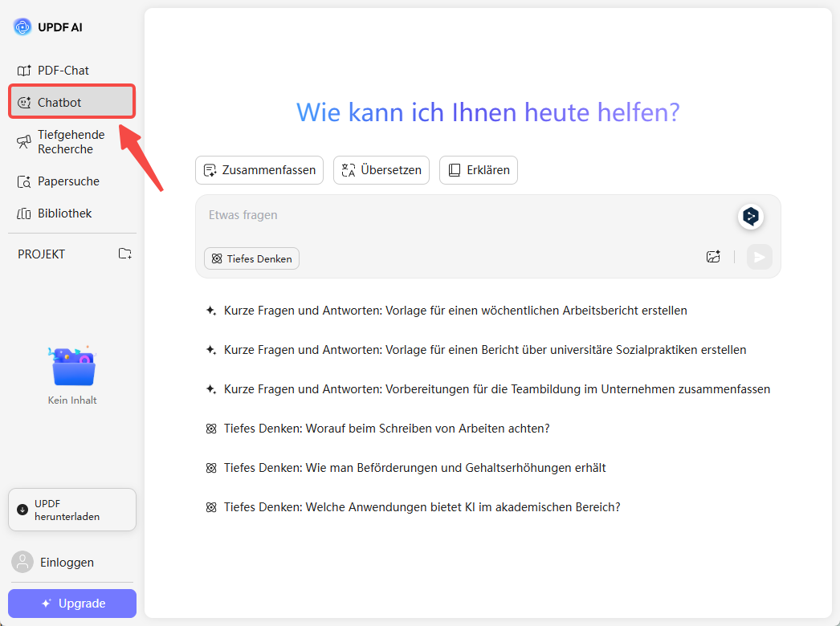Attach an image to your question
This screenshot has width=840, height=626.
pos(713,256)
